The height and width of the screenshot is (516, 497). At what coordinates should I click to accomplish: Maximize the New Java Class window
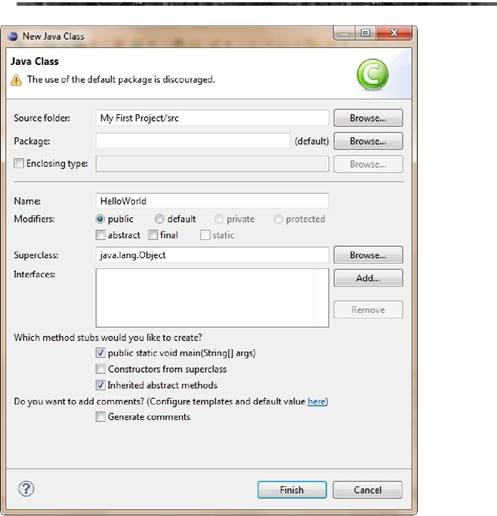tap(365, 33)
